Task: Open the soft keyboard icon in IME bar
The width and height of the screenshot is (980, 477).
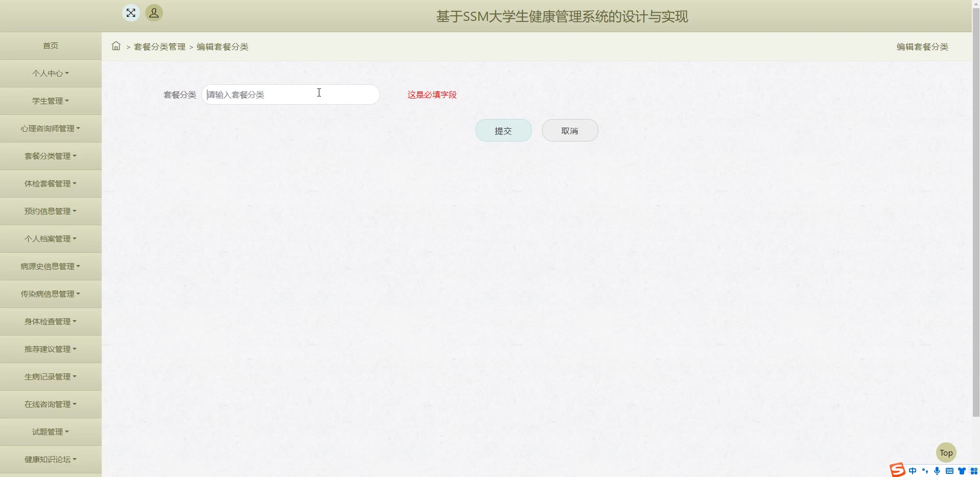Action: pyautogui.click(x=949, y=471)
